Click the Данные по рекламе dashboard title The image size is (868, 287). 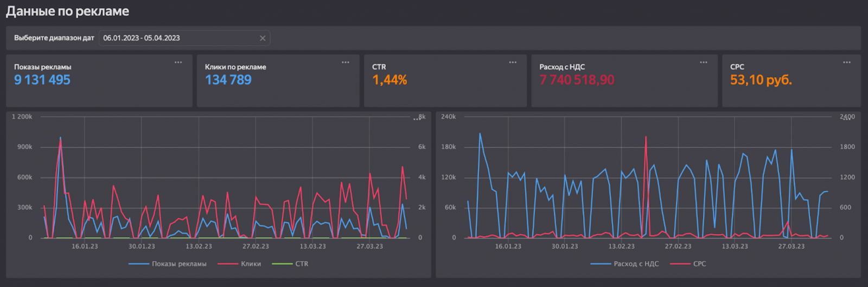[x=68, y=11]
